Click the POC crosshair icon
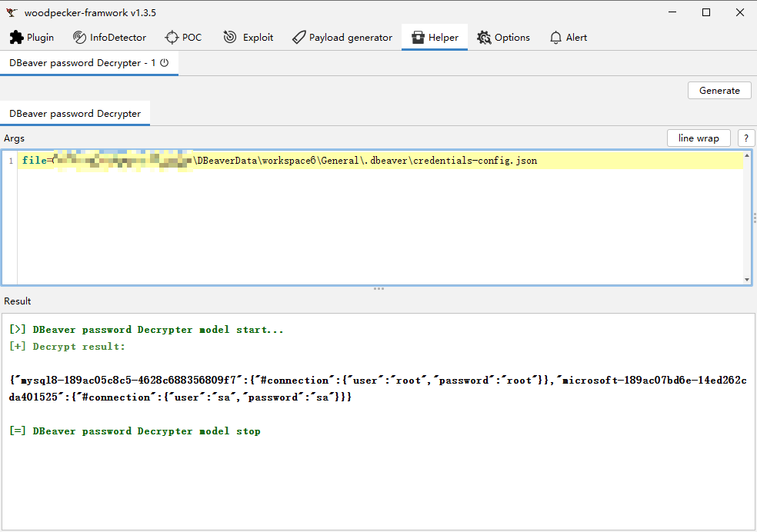 (x=172, y=37)
